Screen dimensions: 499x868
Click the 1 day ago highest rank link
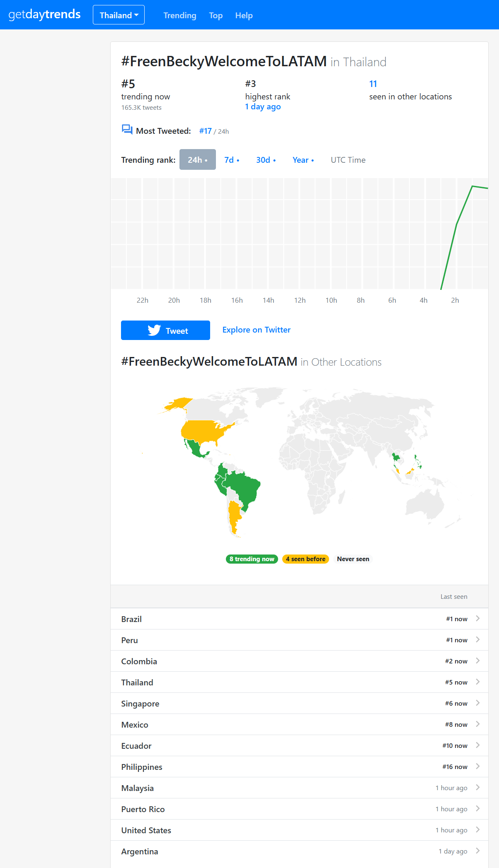(x=263, y=106)
